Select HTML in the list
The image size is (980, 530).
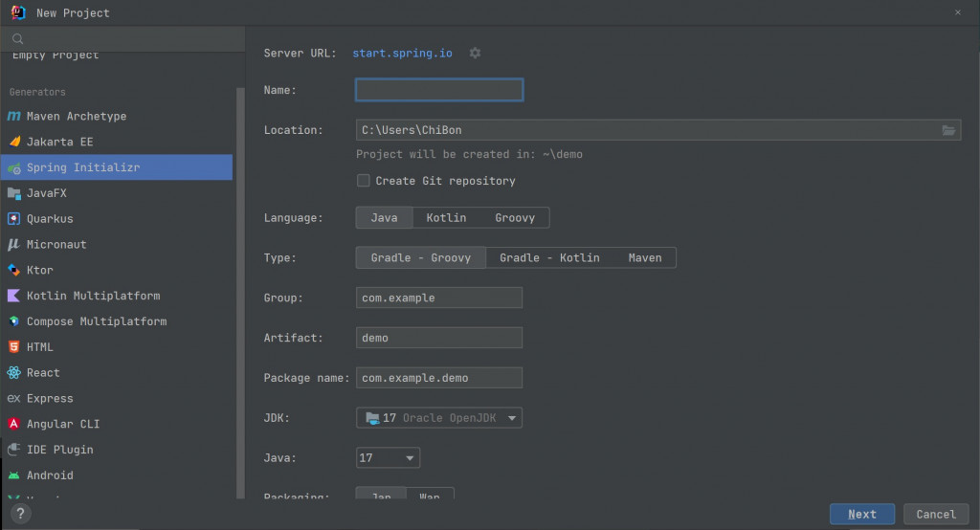(117, 347)
